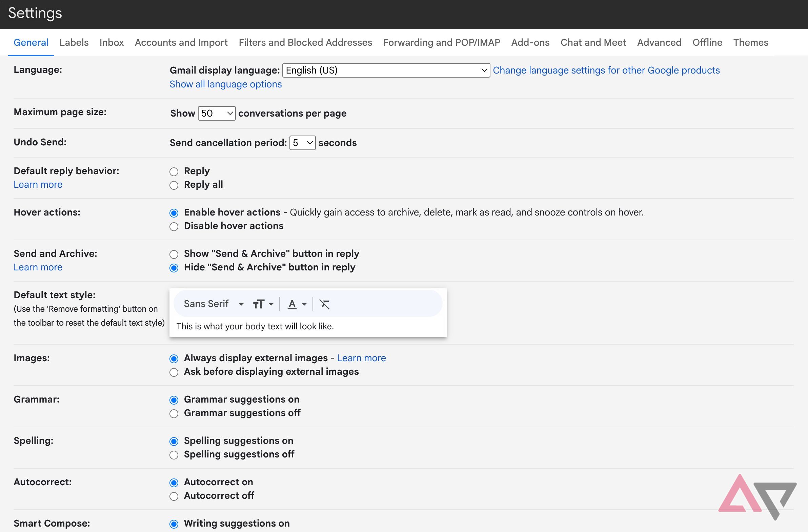Change the send cancellation period dropdown
The image size is (808, 532).
(302, 143)
